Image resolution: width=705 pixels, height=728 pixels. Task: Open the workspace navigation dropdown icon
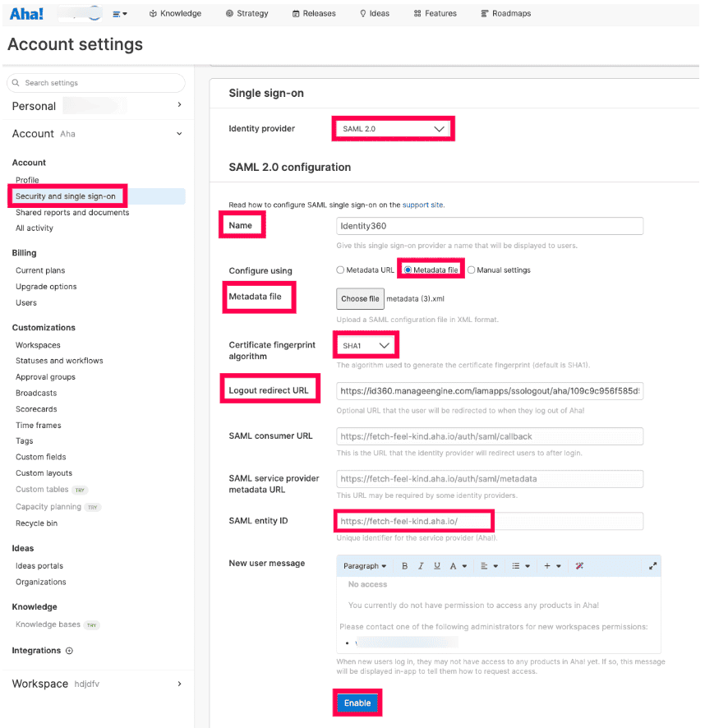(120, 14)
